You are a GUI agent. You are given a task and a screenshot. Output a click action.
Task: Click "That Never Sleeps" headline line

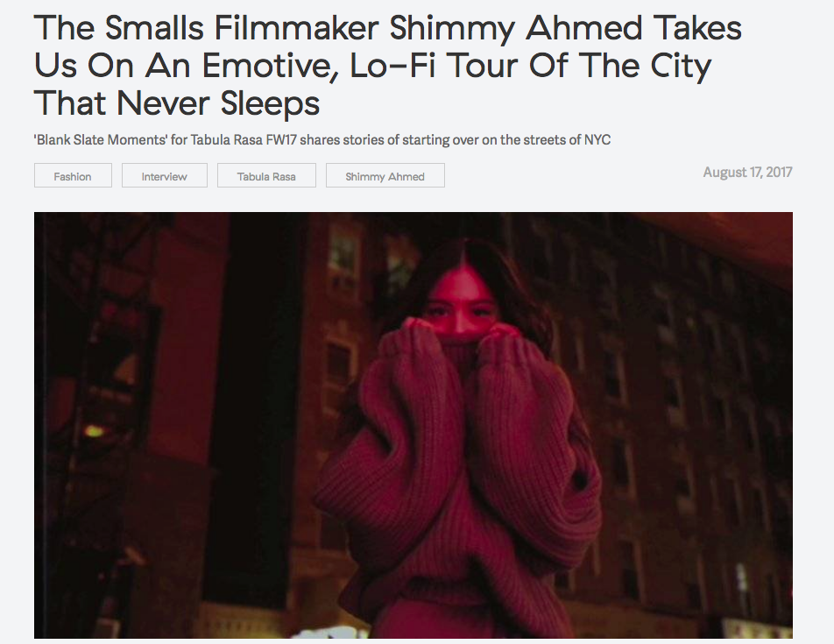(x=177, y=103)
